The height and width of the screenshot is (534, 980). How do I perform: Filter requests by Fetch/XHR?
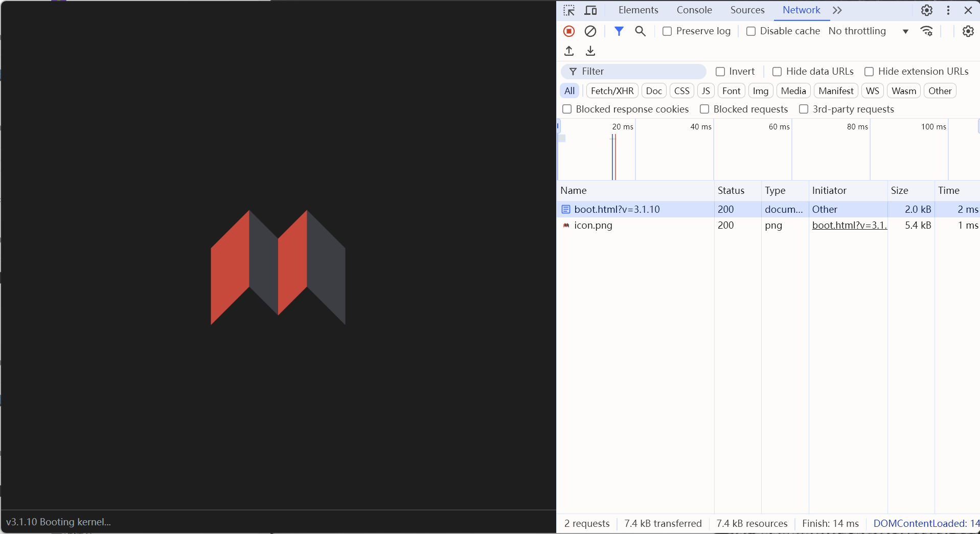click(612, 91)
